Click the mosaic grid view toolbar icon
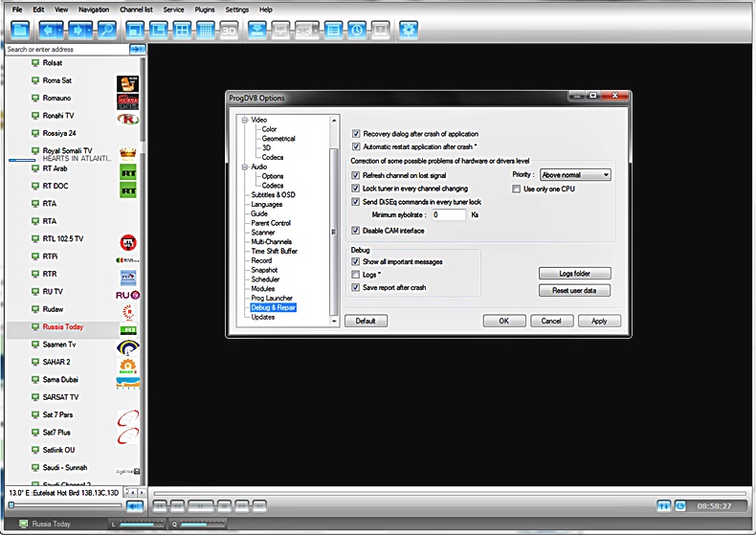The height and width of the screenshot is (535, 756). click(205, 30)
